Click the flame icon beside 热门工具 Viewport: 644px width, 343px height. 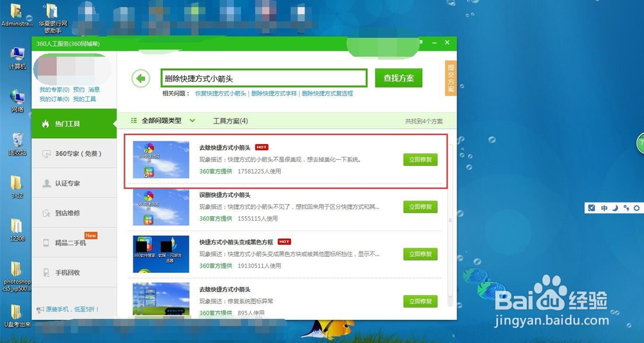pos(46,124)
